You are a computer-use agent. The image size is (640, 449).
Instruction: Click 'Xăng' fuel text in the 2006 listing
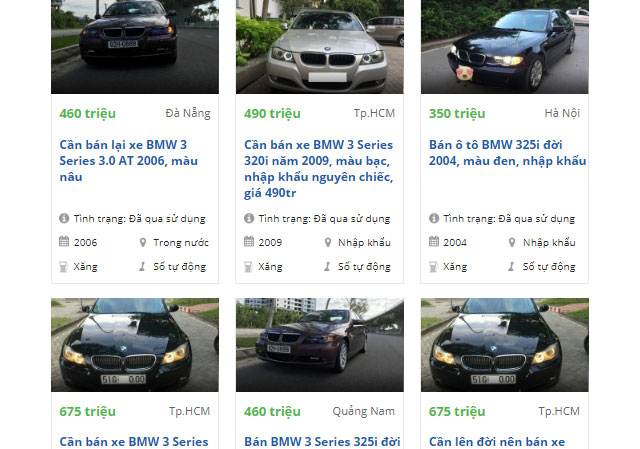point(85,267)
